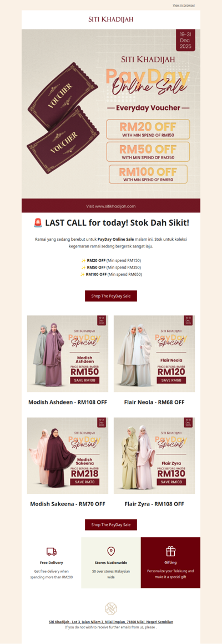Click the Gifting gift box icon
This screenshot has width=222, height=644.
click(170, 551)
